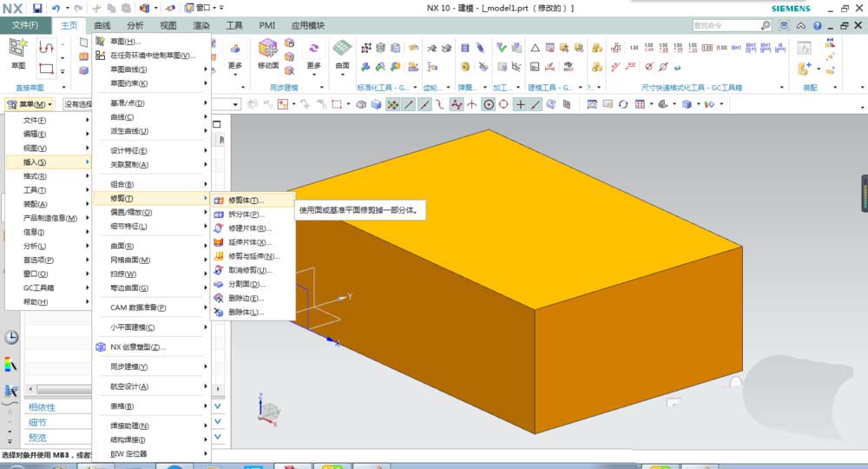The height and width of the screenshot is (469, 868).
Task: Open the GC工具箱 menu entry
Action: coord(48,288)
